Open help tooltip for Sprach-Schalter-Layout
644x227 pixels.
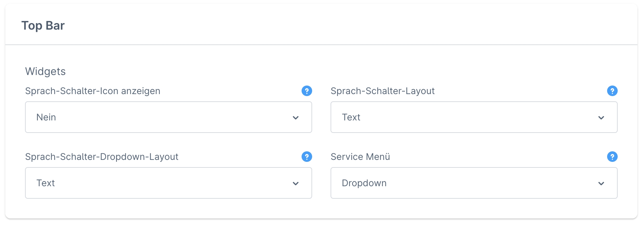tap(612, 91)
